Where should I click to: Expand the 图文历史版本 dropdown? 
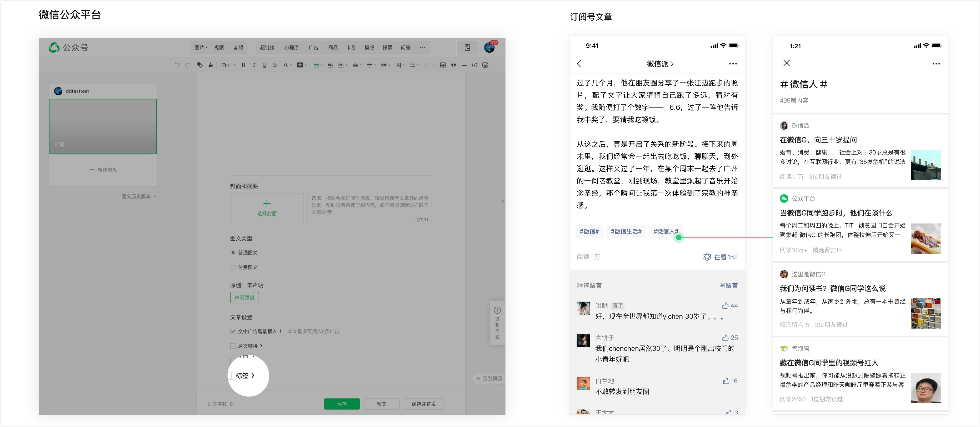139,196
